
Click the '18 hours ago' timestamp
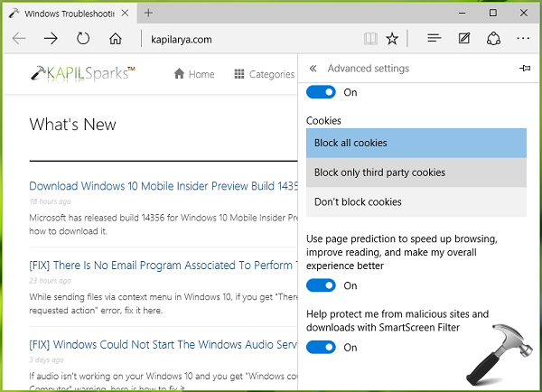tap(50, 201)
